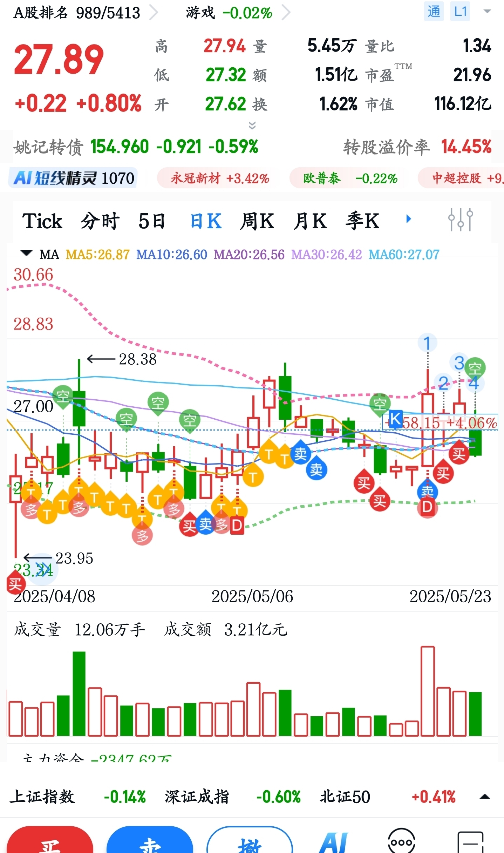Open 游戏 sector -0.02% chevron
Screen dimensions: 504x853
point(286,13)
